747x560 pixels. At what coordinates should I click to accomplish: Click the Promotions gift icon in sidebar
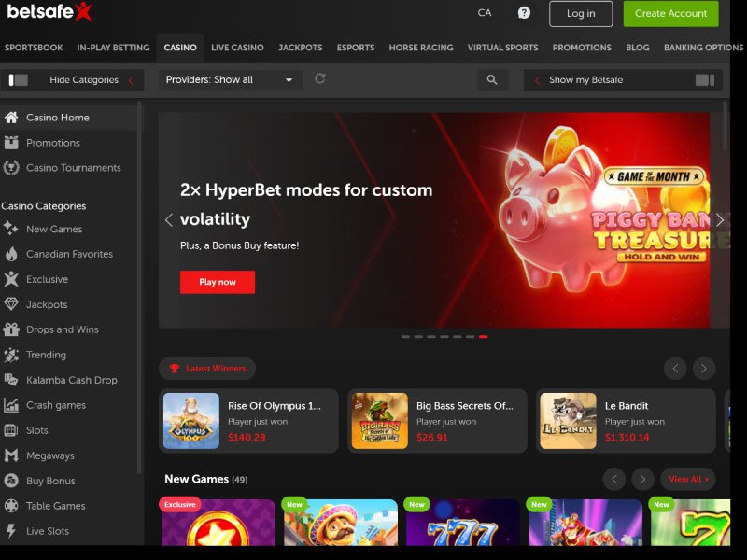(x=11, y=143)
